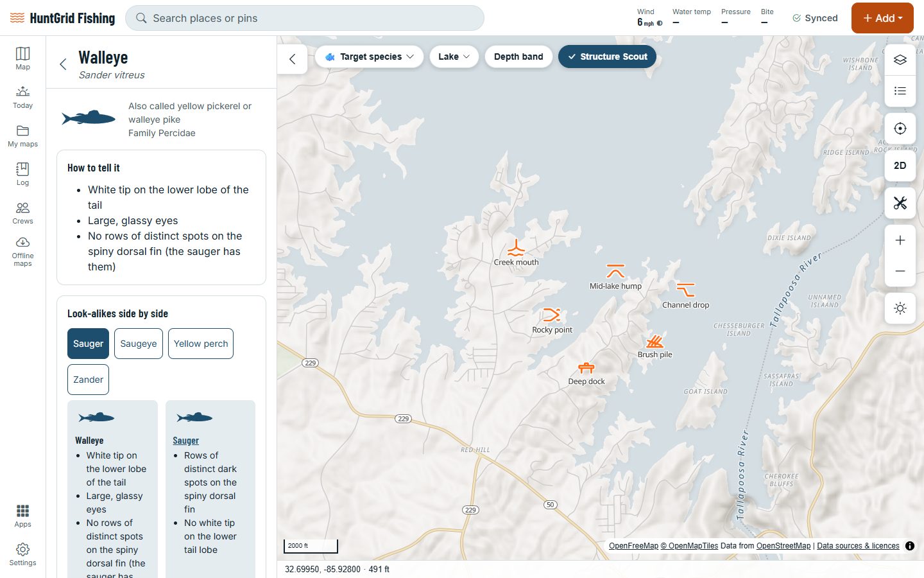924x578 pixels.
Task: Open the map measure tools button
Action: click(x=900, y=203)
